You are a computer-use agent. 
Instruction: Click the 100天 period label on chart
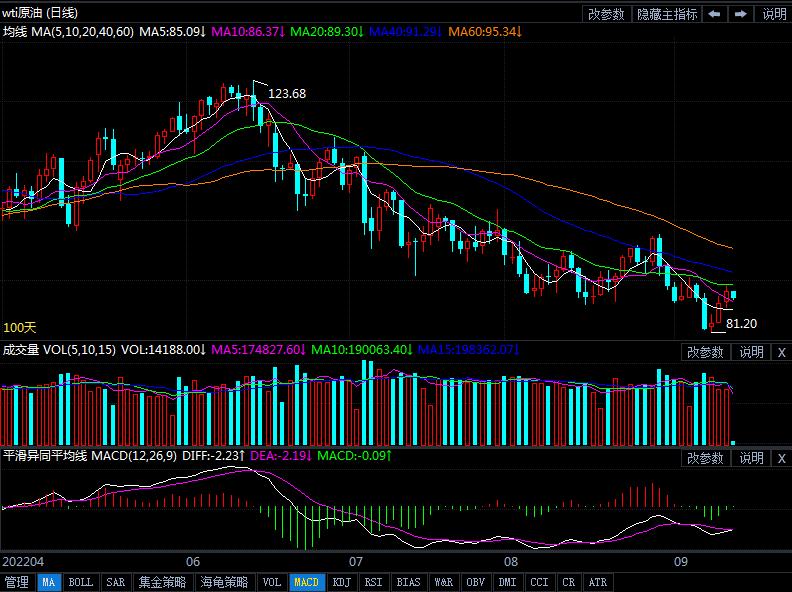[x=20, y=327]
